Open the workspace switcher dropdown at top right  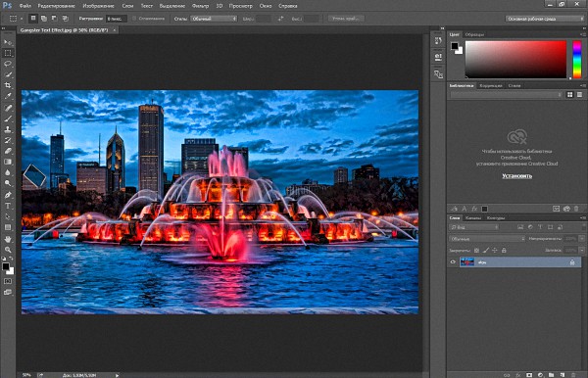[544, 19]
